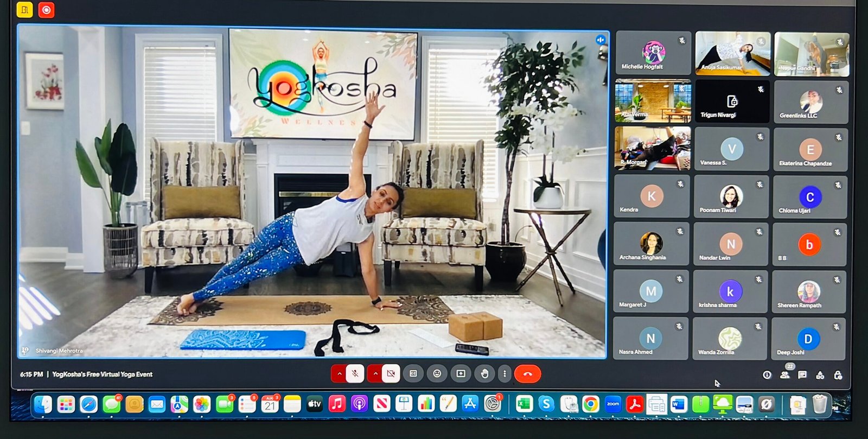Select Trigun Nivargi participant tile
868x439 pixels.
point(732,101)
